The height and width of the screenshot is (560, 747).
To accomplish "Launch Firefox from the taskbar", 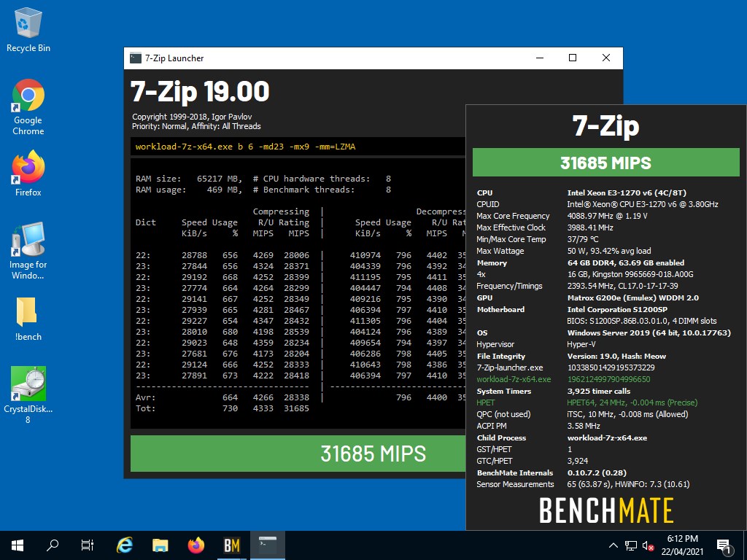I will tap(196, 545).
